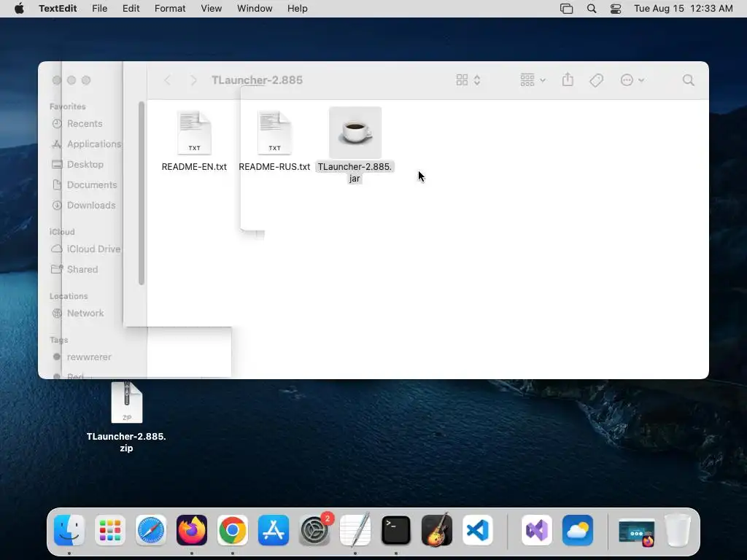747x560 pixels.
Task: Click the TLauncher-2.885.jar file name label
Action: pyautogui.click(x=355, y=172)
